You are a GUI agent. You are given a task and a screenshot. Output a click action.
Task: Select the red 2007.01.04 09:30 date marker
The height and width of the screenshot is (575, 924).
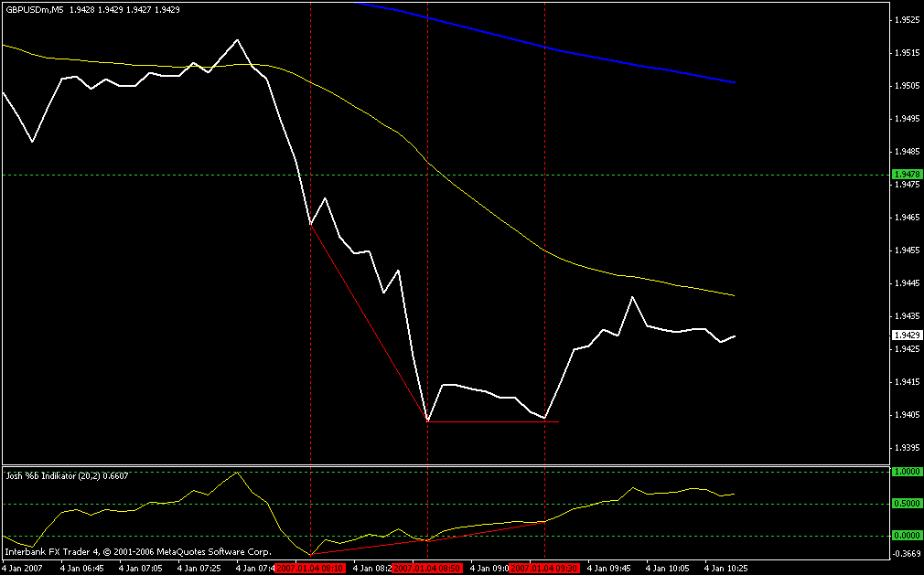click(x=544, y=569)
